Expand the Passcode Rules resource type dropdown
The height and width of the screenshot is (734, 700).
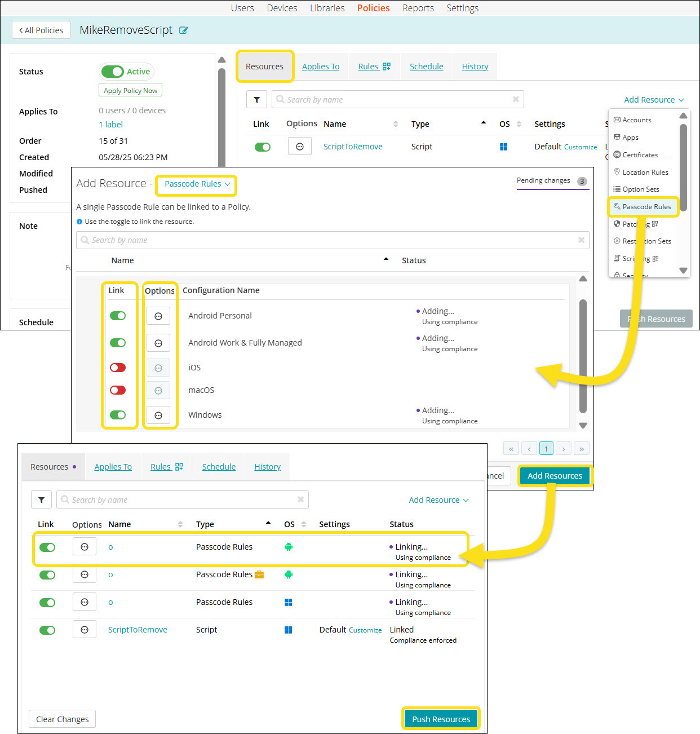[197, 184]
